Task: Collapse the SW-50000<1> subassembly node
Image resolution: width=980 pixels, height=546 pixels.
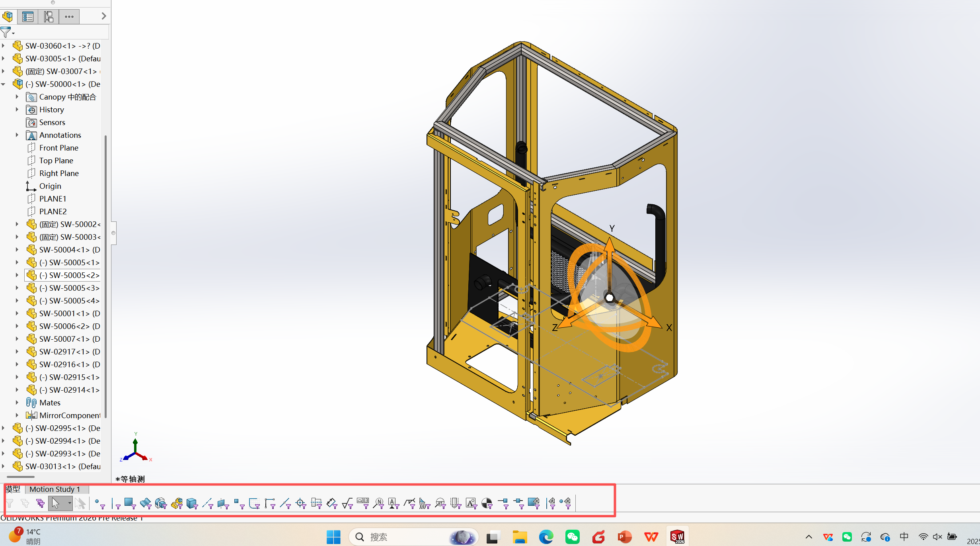Action: point(4,84)
